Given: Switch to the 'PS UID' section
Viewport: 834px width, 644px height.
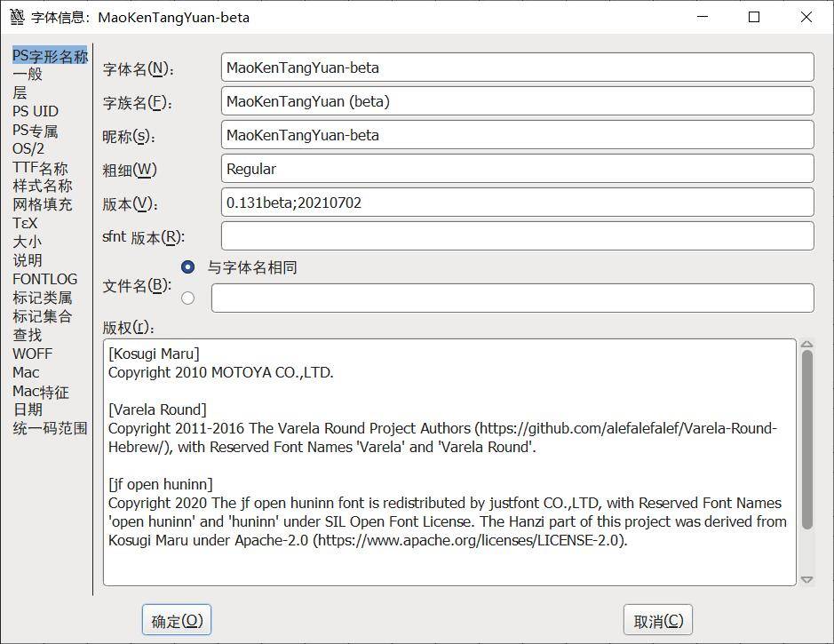Looking at the screenshot, I should click(x=36, y=111).
